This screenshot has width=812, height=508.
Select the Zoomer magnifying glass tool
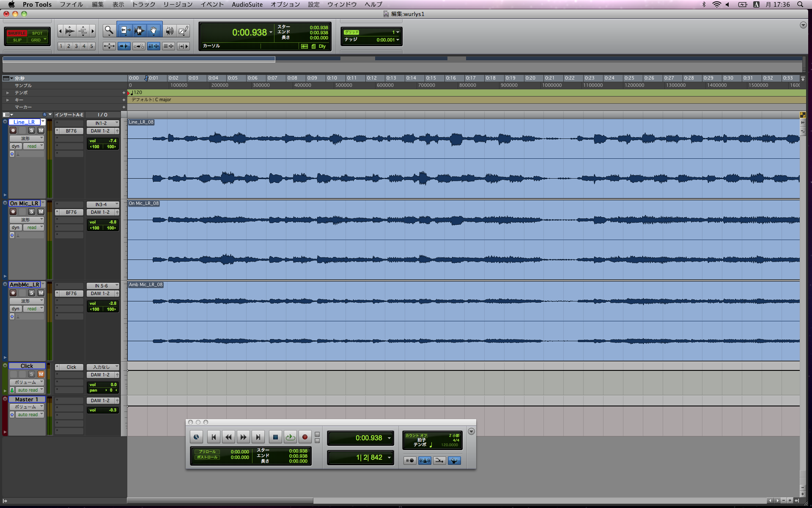tap(109, 30)
